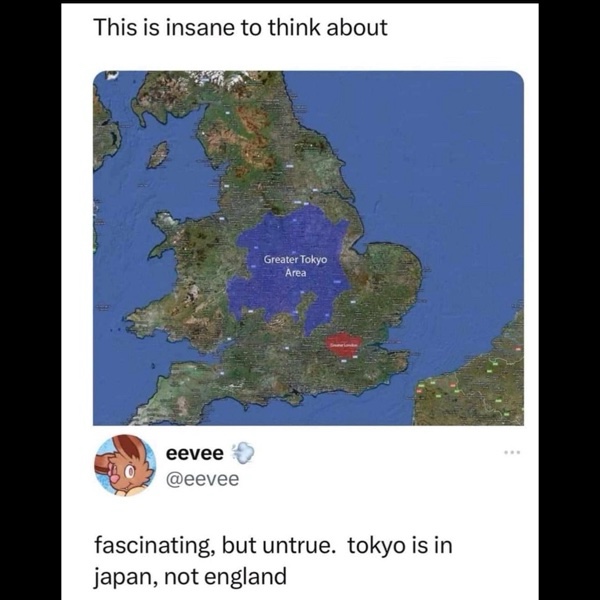Image resolution: width=600 pixels, height=600 pixels.
Task: Click eevee's profile avatar picture
Action: 125,466
